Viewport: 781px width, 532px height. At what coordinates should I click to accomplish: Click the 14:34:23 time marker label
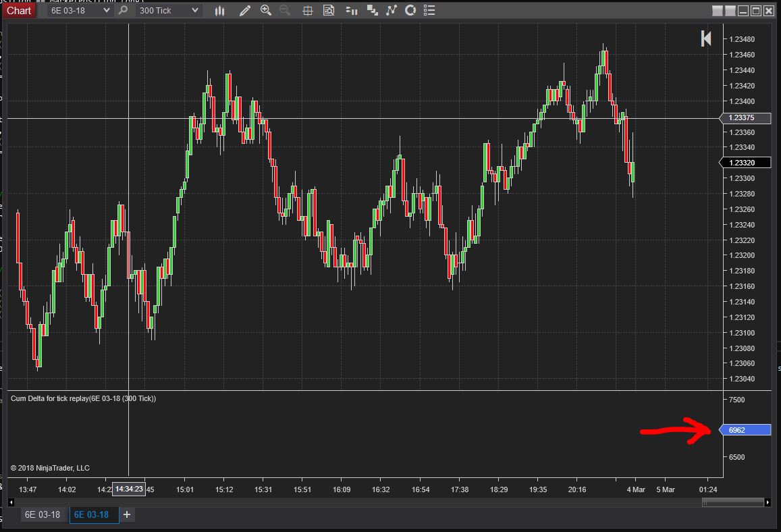click(x=129, y=489)
